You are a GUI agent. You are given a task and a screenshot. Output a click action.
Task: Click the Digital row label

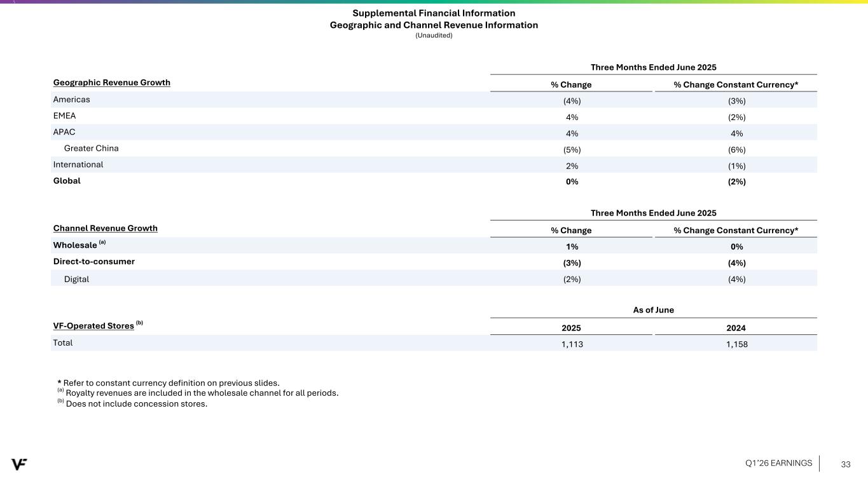pos(77,279)
